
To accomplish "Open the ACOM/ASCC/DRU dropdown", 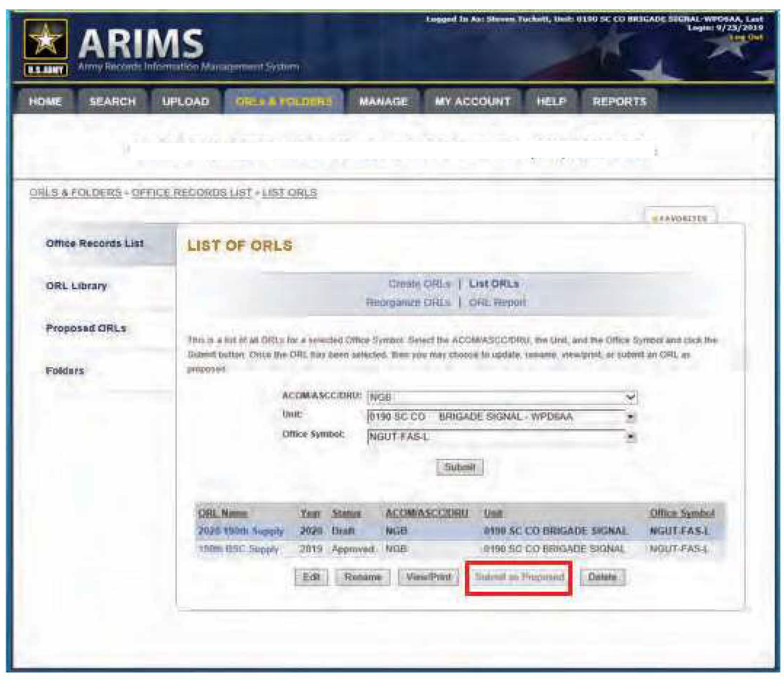I will click(x=502, y=397).
